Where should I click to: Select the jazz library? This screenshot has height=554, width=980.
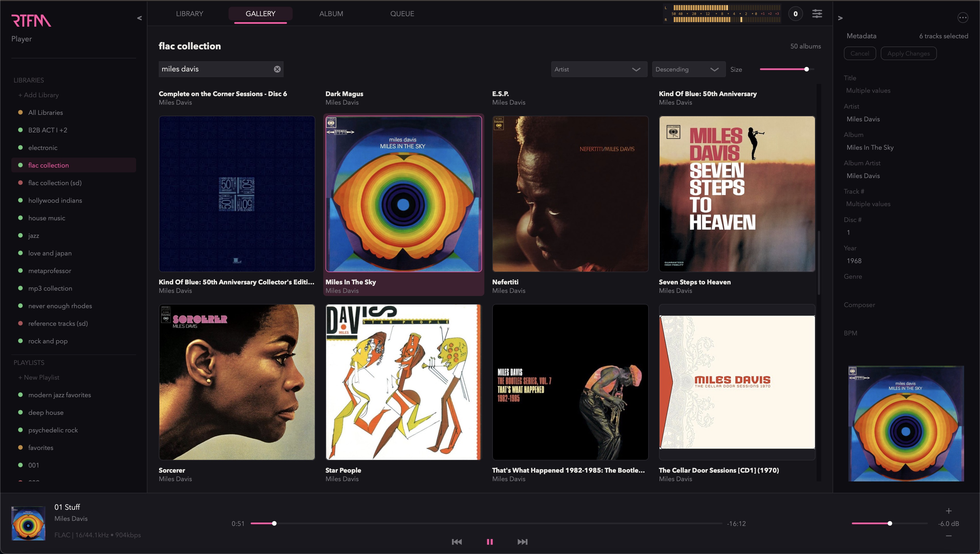click(74, 236)
